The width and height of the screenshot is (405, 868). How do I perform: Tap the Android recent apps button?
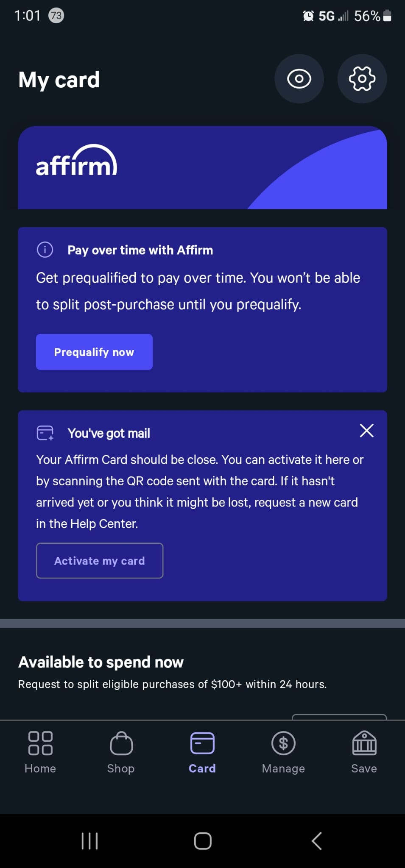click(89, 841)
